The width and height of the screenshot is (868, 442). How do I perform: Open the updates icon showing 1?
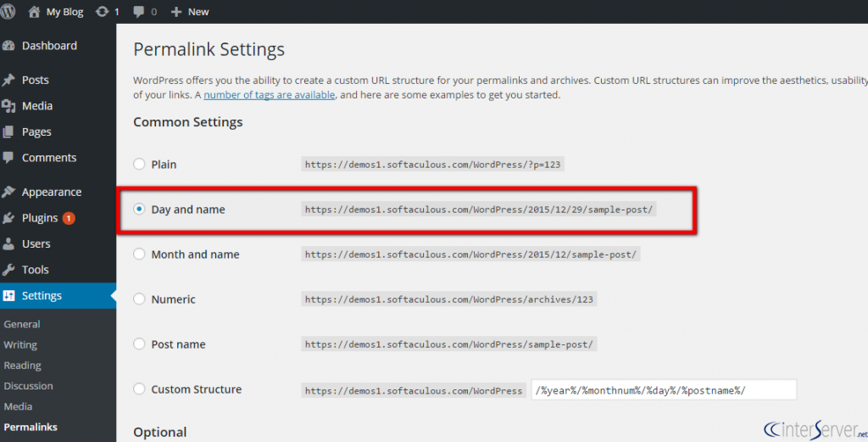point(102,12)
